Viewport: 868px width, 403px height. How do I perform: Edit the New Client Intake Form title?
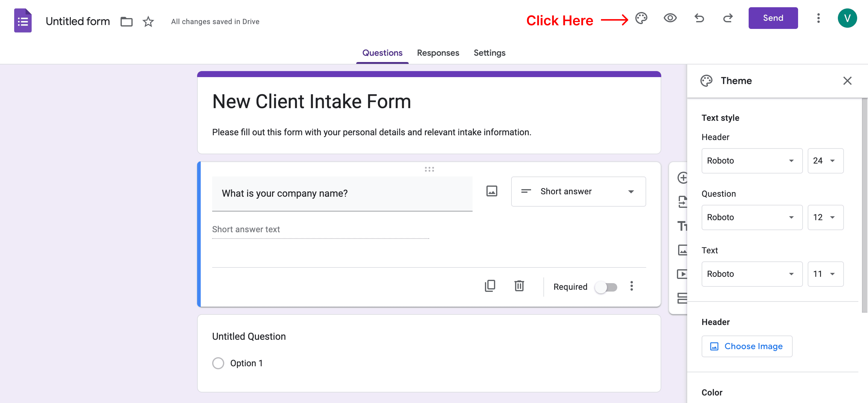(x=311, y=102)
